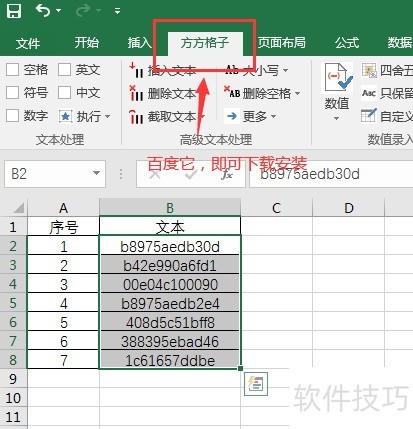Click cell with header 文本
This screenshot has width=413, height=429.
point(170,227)
